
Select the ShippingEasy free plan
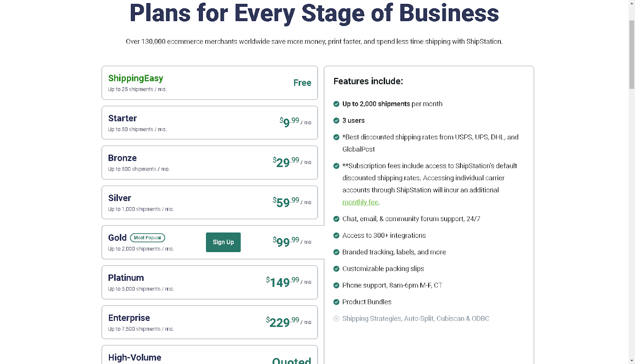point(210,83)
